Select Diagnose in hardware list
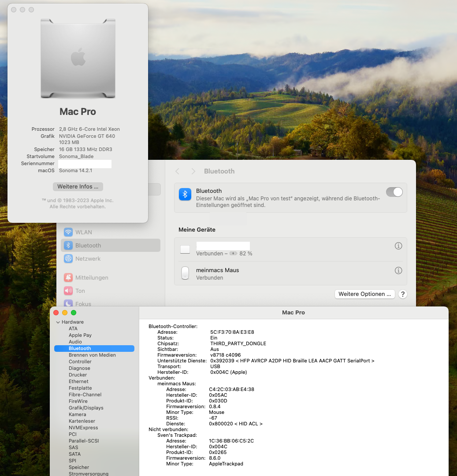 pyautogui.click(x=79, y=368)
